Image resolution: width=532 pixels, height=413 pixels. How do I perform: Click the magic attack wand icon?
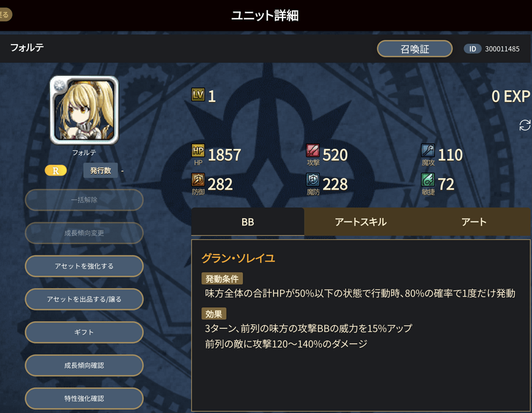tap(428, 150)
